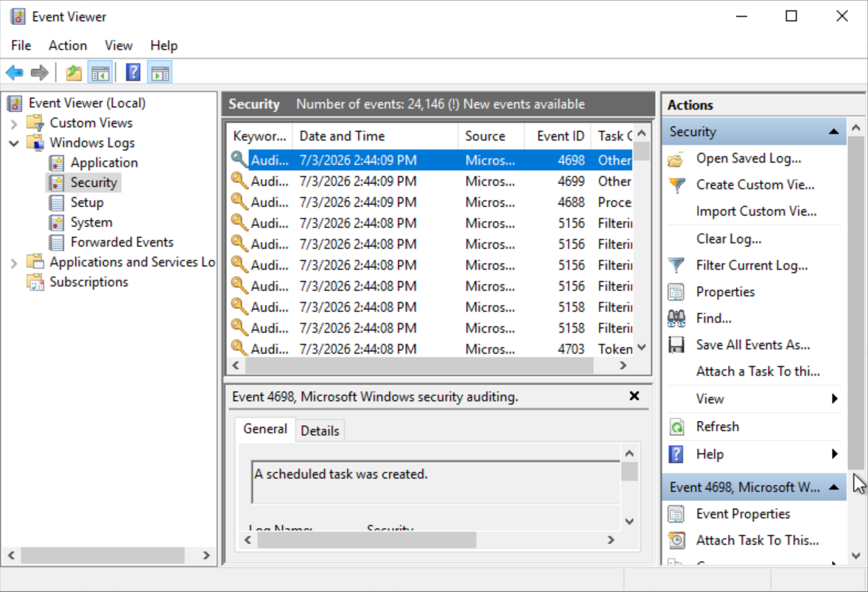Click the Attach Task To This clock icon
The height and width of the screenshot is (592, 868).
click(x=676, y=540)
